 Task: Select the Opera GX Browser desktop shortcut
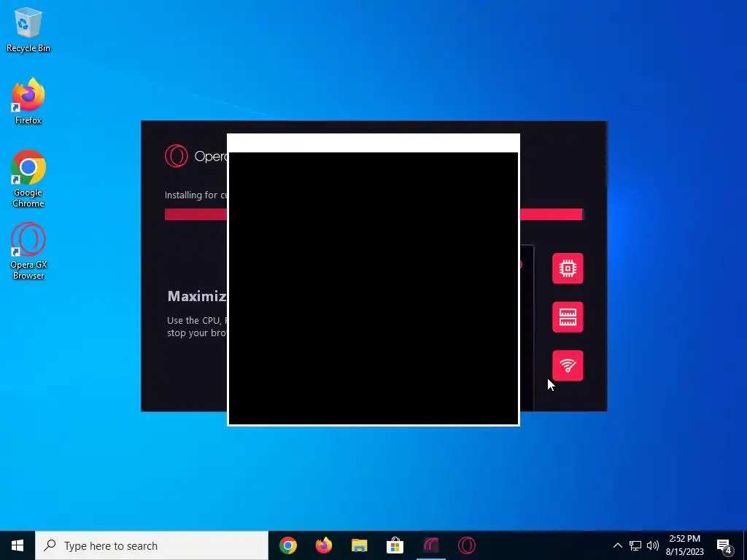click(28, 252)
